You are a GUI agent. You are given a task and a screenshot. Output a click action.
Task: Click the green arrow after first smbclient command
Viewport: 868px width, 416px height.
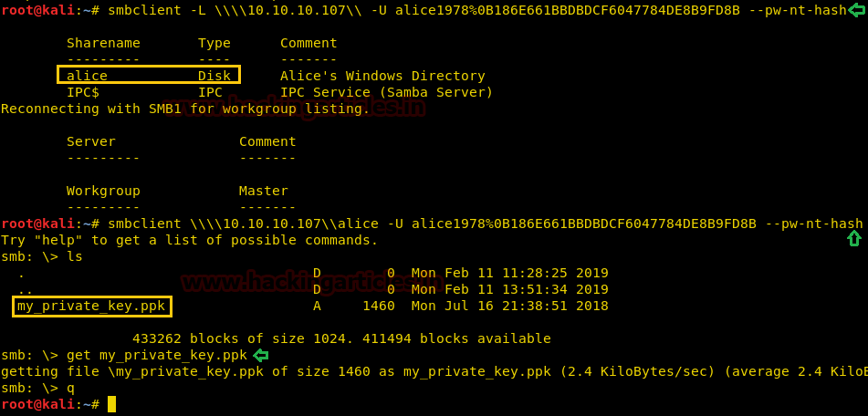pyautogui.click(x=856, y=10)
